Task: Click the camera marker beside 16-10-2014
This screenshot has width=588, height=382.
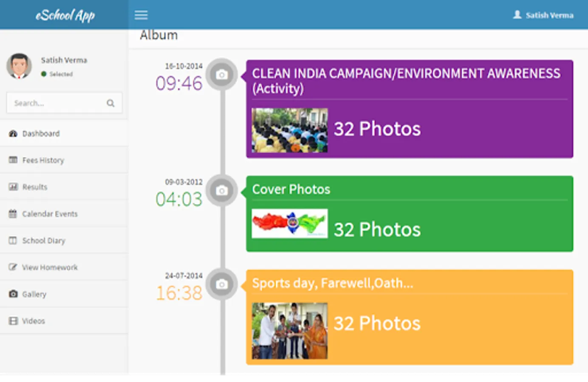Action: (x=221, y=74)
